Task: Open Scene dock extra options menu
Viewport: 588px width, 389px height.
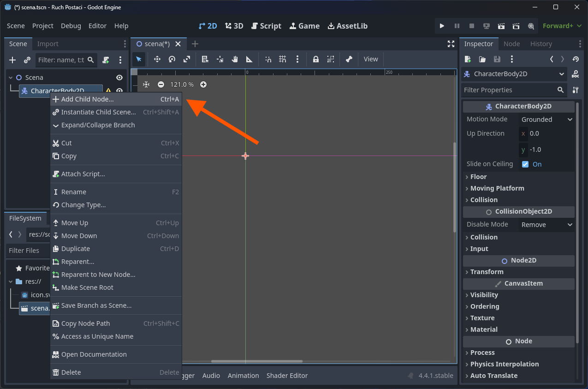Action: [x=120, y=60]
